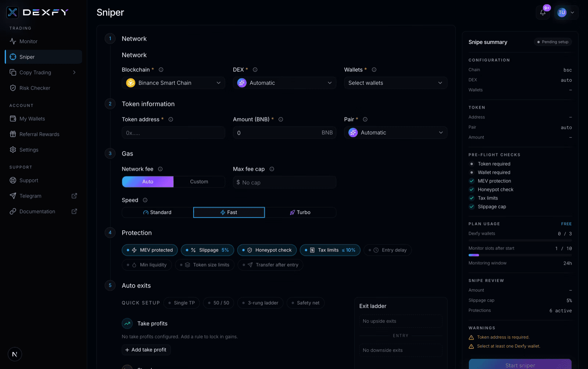
Task: Click info icon beside Pair label
Action: click(365, 119)
